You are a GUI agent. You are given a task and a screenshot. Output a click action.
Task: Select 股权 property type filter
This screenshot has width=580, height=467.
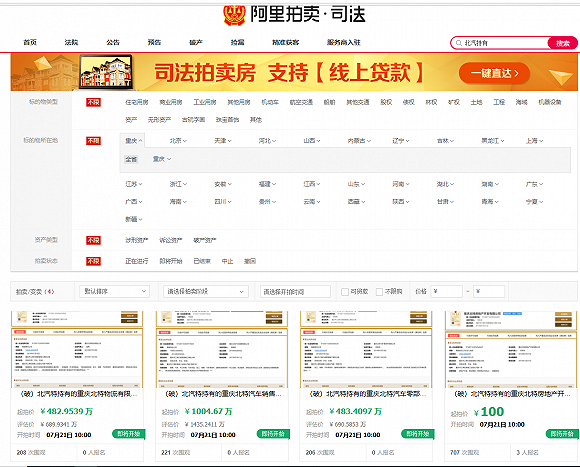[x=386, y=102]
